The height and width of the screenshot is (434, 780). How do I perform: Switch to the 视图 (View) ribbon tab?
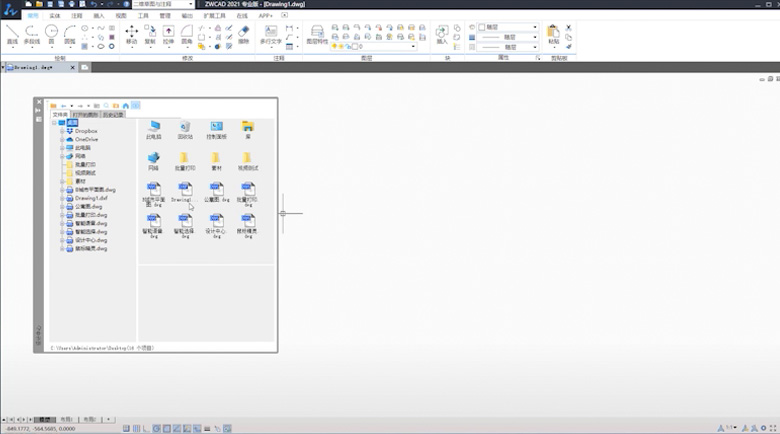pyautogui.click(x=121, y=16)
